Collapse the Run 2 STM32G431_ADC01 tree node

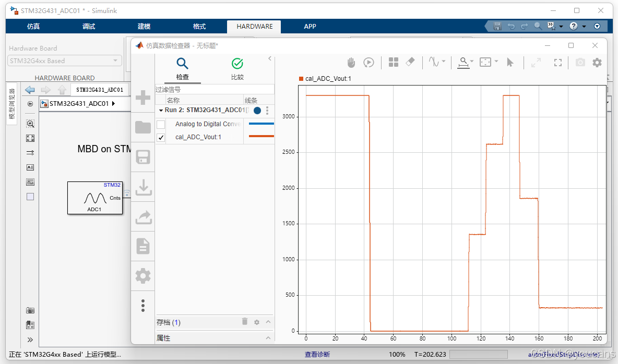(x=161, y=111)
